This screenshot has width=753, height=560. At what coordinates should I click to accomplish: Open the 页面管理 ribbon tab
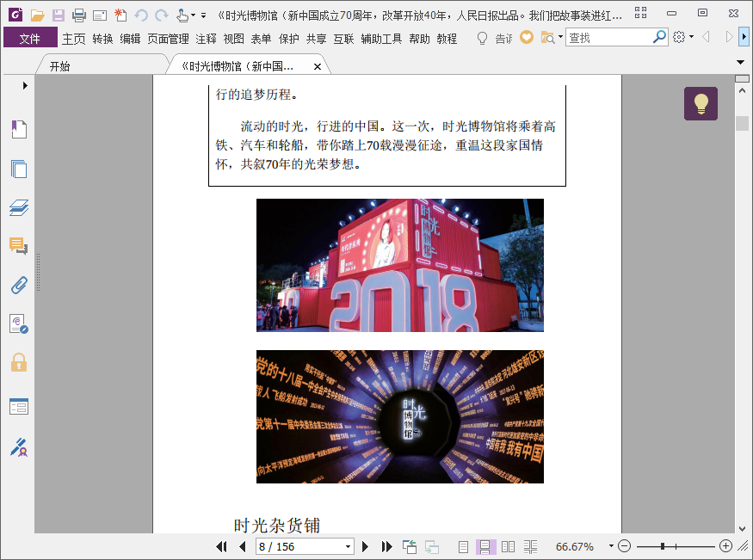(x=168, y=39)
